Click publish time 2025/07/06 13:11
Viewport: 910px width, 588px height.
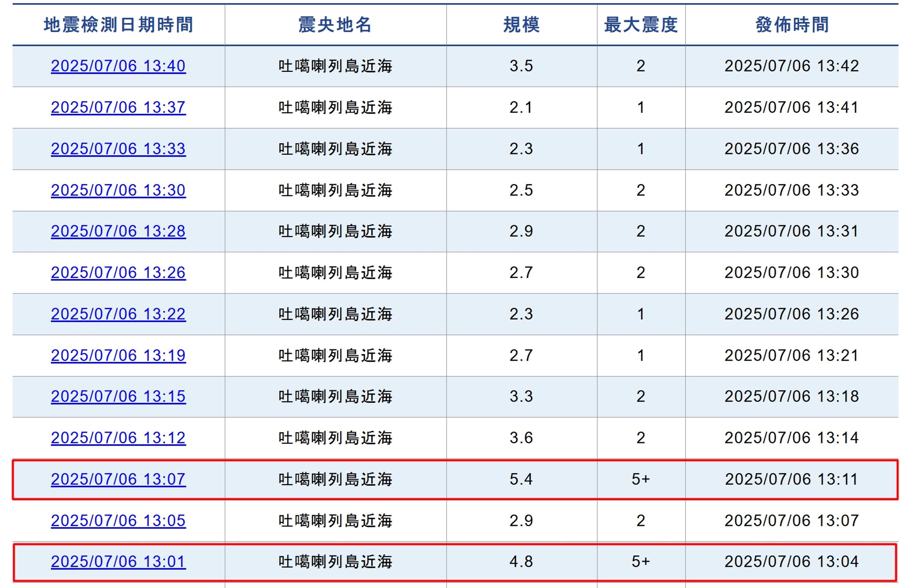tap(792, 479)
